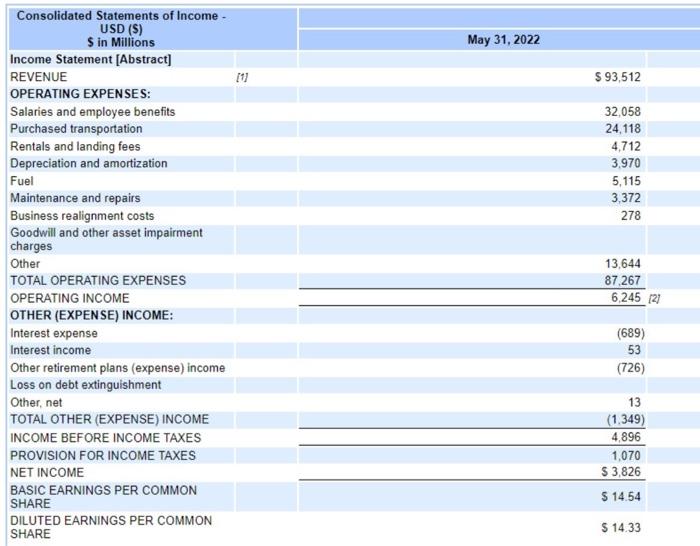Image resolution: width=700 pixels, height=546 pixels.
Task: Select the basic EPS value $ 14.54
Action: [621, 496]
